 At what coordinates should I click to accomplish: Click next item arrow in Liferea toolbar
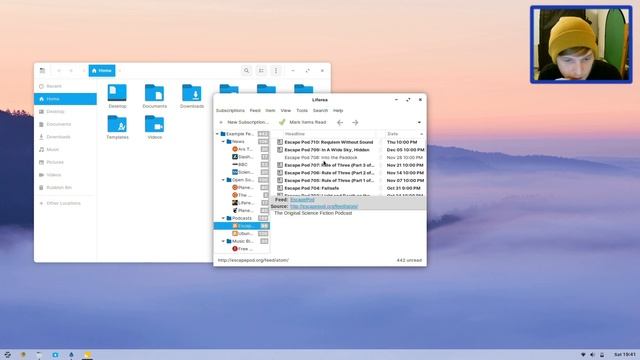coord(355,122)
